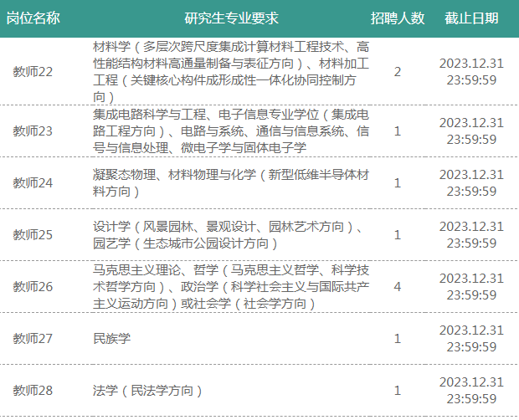Click the 教师27 position name

33,338
